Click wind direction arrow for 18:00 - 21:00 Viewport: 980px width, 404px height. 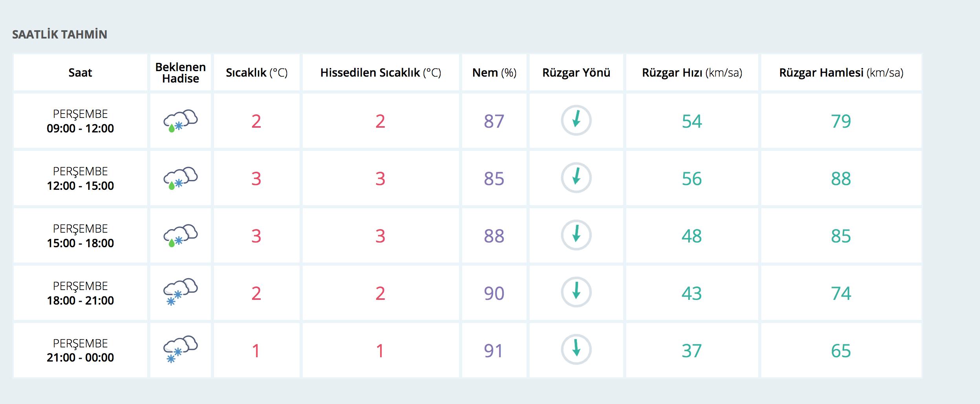coord(576,292)
